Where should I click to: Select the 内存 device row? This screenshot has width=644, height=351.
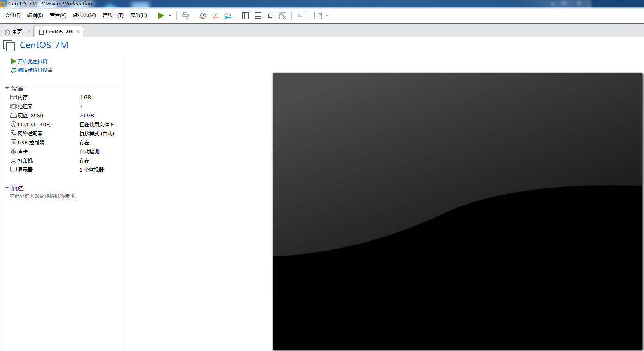[x=65, y=98]
